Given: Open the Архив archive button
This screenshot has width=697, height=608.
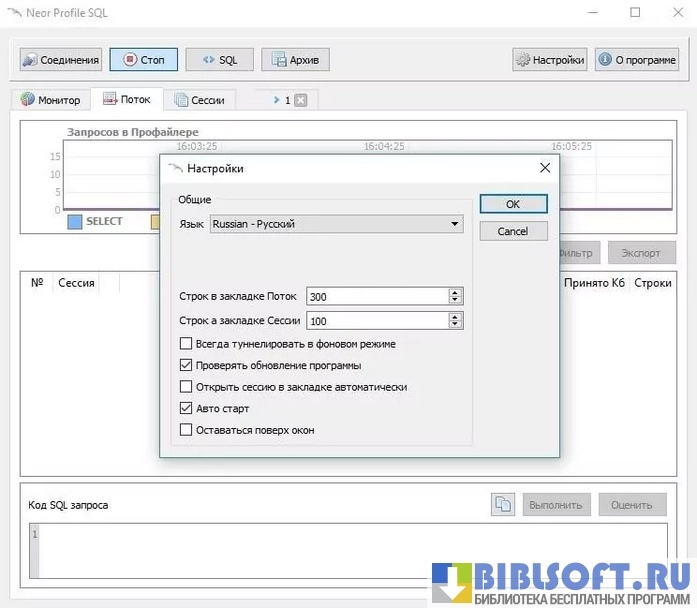Looking at the screenshot, I should pos(295,60).
